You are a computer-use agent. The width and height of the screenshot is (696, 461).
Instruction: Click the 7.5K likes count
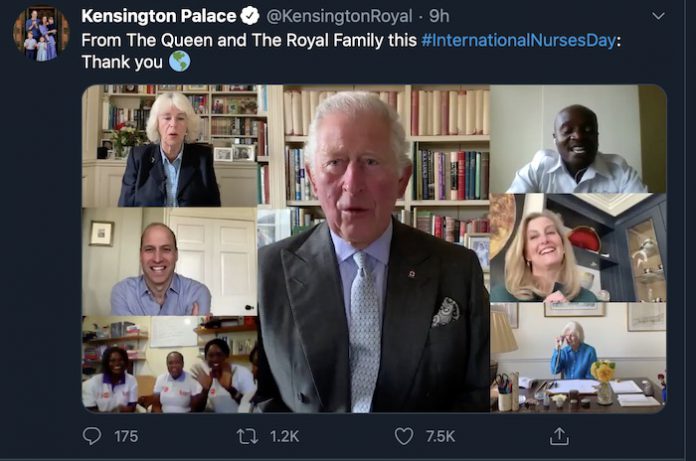[440, 436]
